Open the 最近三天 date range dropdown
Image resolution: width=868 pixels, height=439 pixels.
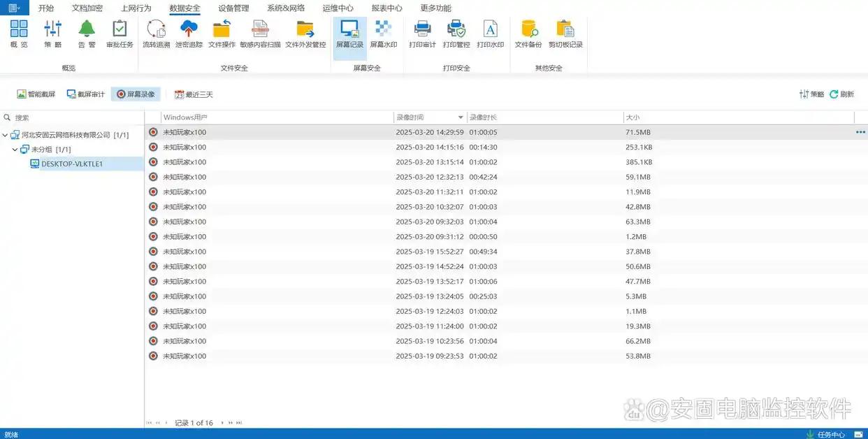coord(194,94)
